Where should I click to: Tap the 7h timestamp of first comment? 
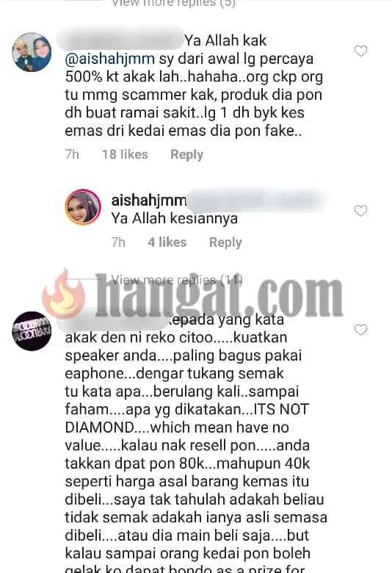pyautogui.click(x=72, y=154)
